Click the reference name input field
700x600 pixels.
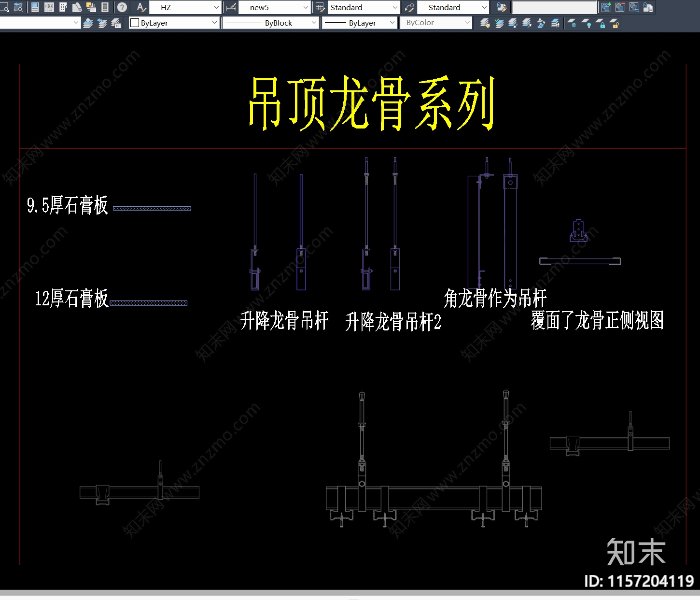pyautogui.click(x=554, y=7)
